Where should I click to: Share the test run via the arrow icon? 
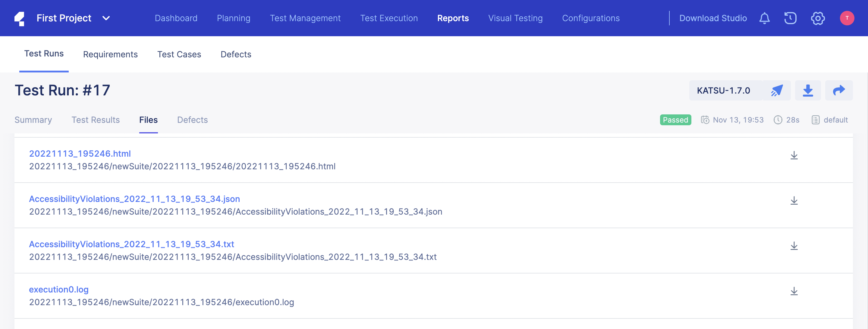click(x=839, y=91)
